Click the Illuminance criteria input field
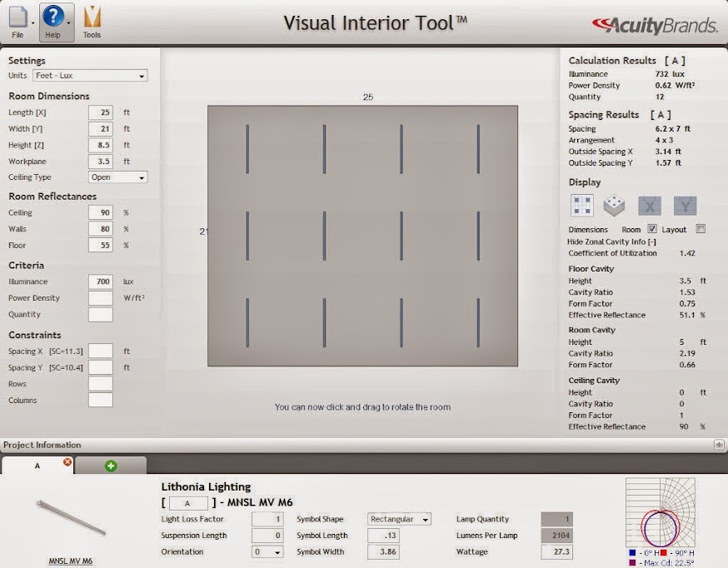Viewport: 728px width, 568px height. coord(101,282)
